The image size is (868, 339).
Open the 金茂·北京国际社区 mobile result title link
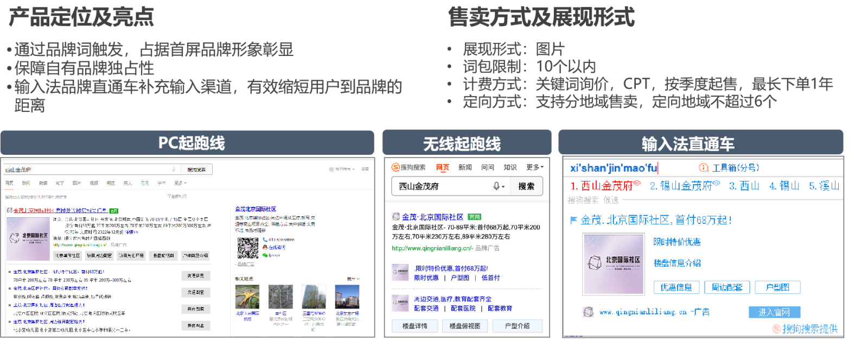pyautogui.click(x=432, y=217)
